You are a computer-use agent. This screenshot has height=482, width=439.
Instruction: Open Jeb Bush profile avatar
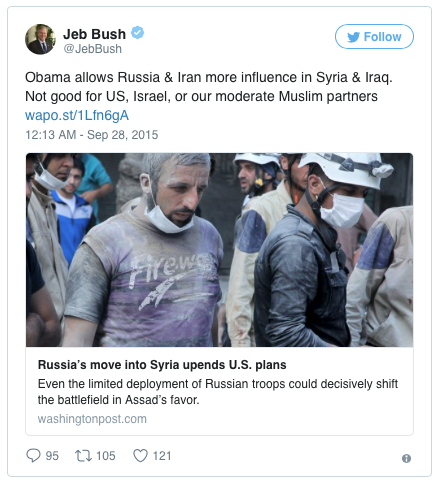(x=40, y=39)
